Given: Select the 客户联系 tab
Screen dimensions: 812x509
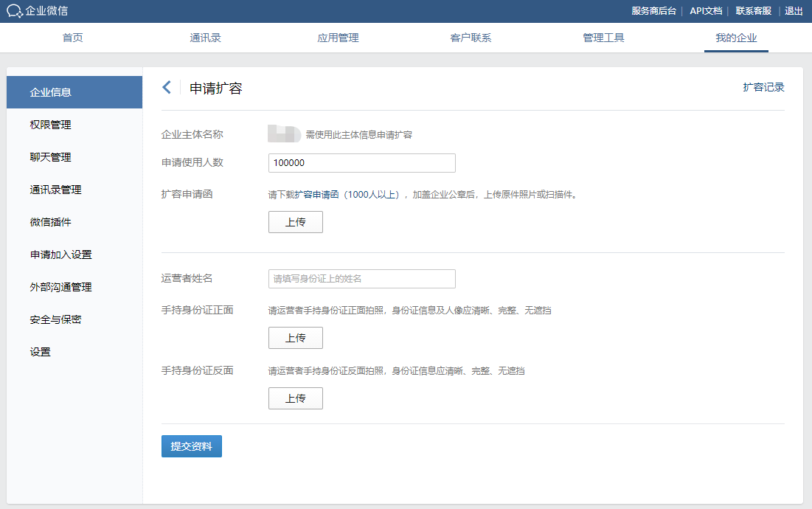Looking at the screenshot, I should pos(471,38).
